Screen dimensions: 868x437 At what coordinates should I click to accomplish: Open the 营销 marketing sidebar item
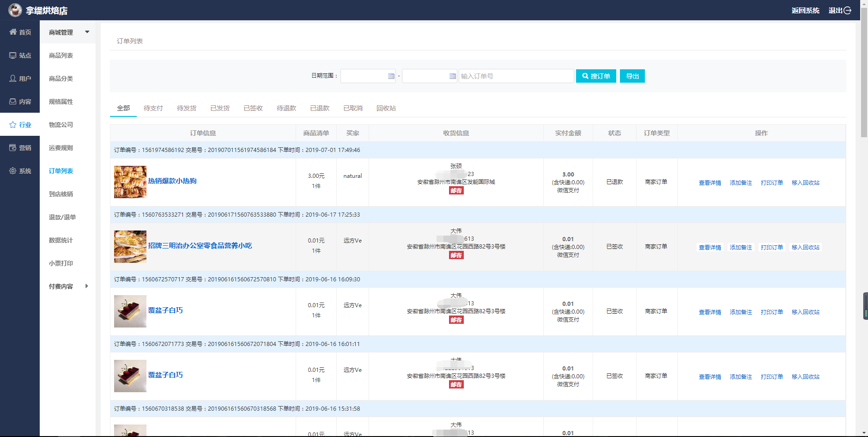coord(20,147)
